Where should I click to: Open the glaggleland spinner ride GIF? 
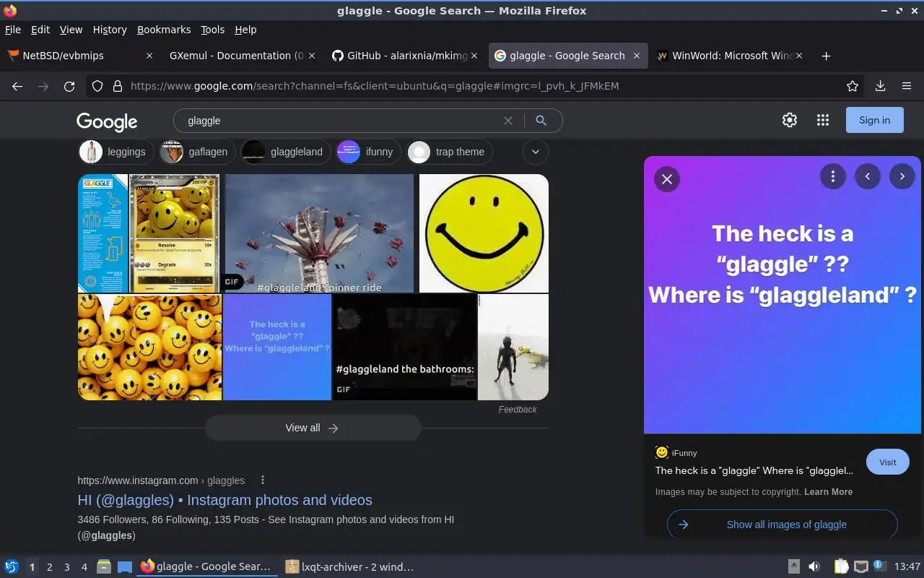pos(319,233)
